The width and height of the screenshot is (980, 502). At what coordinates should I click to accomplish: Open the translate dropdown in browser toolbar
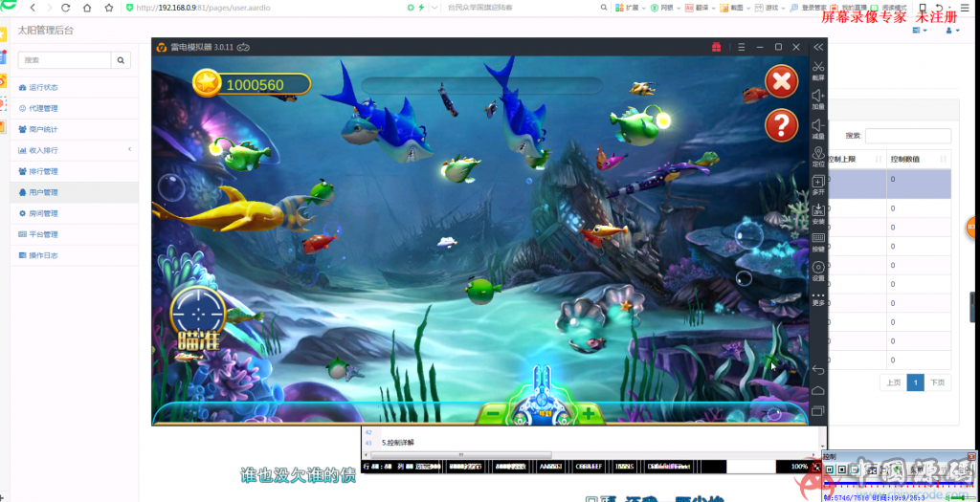point(700,8)
